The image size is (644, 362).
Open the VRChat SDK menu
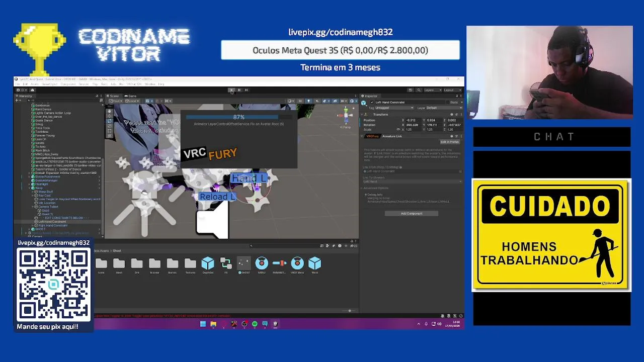point(134,84)
